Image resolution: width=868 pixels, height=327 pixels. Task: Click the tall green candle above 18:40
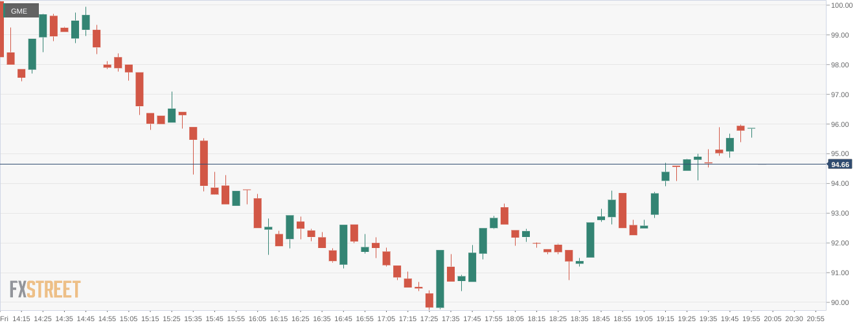point(590,240)
